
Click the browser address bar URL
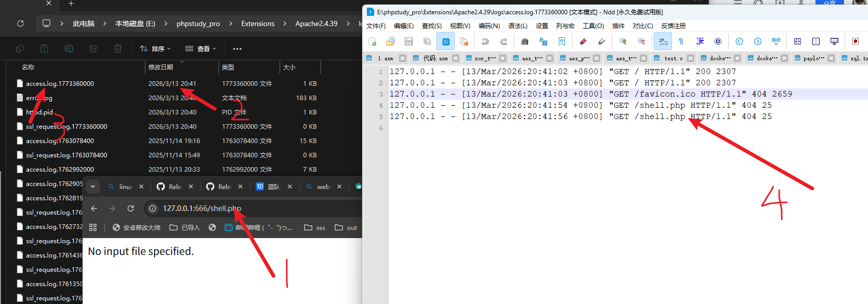click(202, 208)
